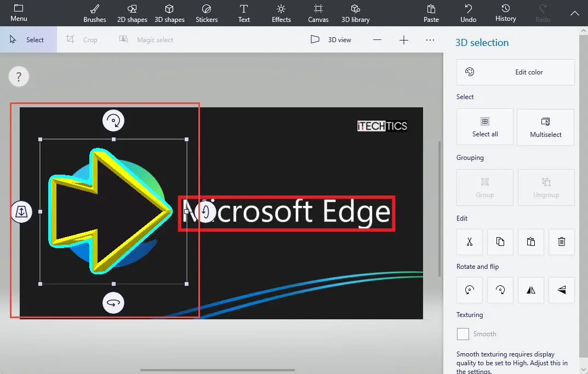Screen dimensions: 588x374
Task: Zoom out with the minus button
Action: (x=377, y=40)
